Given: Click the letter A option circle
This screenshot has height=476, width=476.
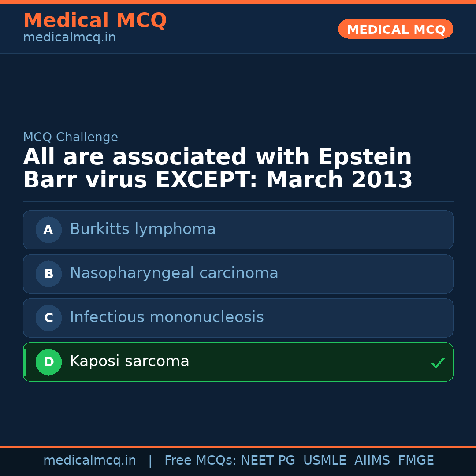Looking at the screenshot, I should 48,230.
